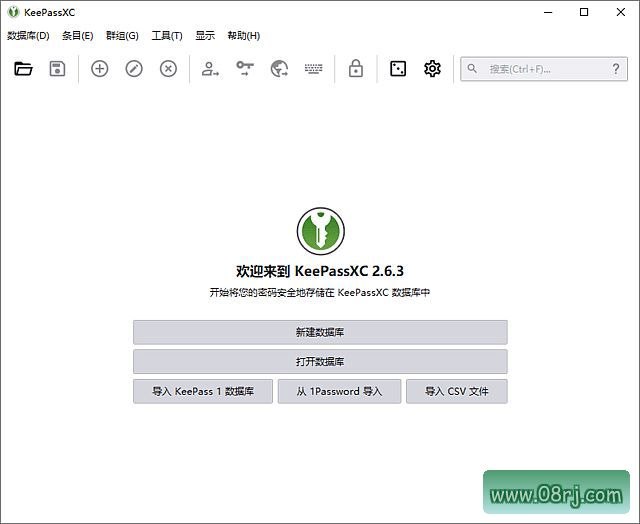Copy username using the person icon
Screen dimensions: 640x524
[210, 69]
